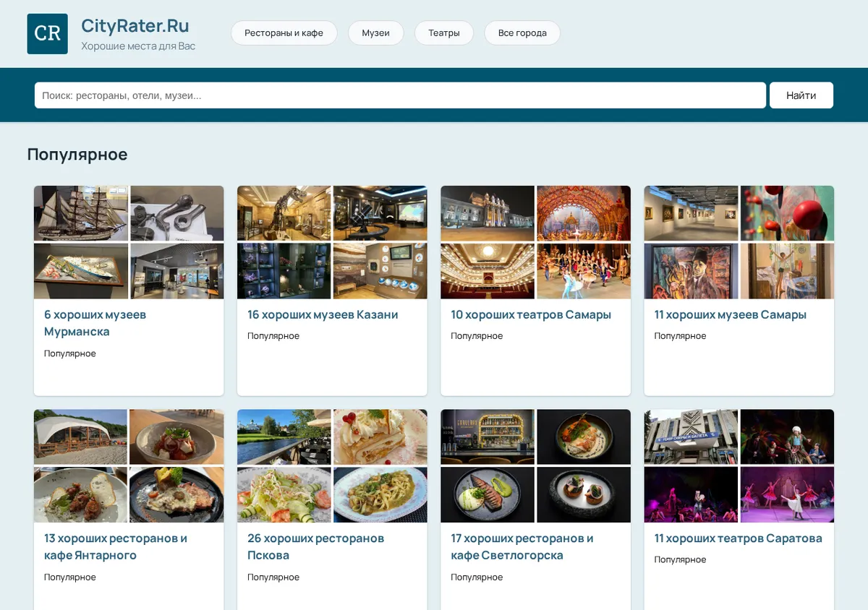The image size is (868, 610).
Task: Click the dinosaur skeleton museum thumbnail
Action: pos(284,213)
